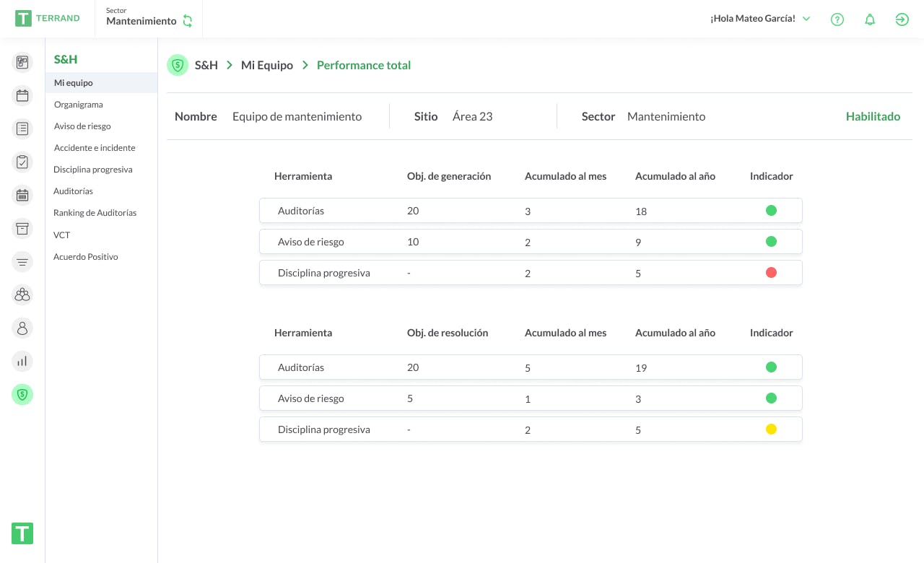The height and width of the screenshot is (563, 924).
Task: Select the Aviso de riesgo row with objective 10
Action: click(531, 242)
